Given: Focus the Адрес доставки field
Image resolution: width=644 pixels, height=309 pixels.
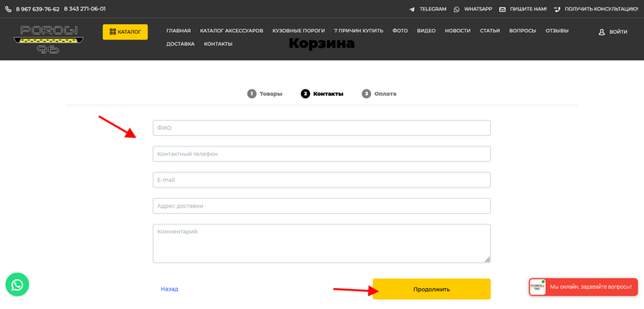Looking at the screenshot, I should [321, 206].
